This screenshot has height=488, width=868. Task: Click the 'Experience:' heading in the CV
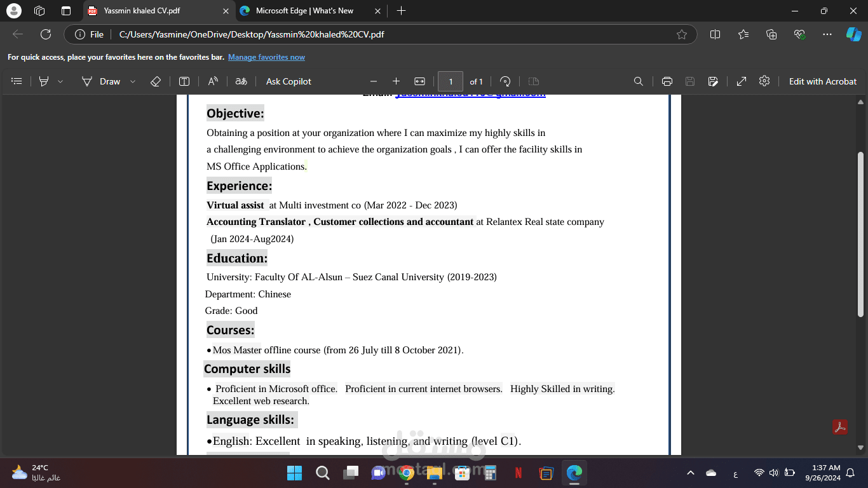[x=239, y=186]
